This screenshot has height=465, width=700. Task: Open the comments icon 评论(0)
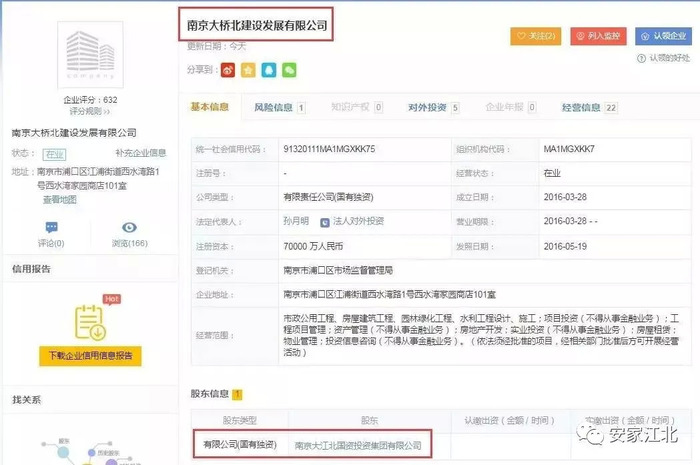(51, 227)
